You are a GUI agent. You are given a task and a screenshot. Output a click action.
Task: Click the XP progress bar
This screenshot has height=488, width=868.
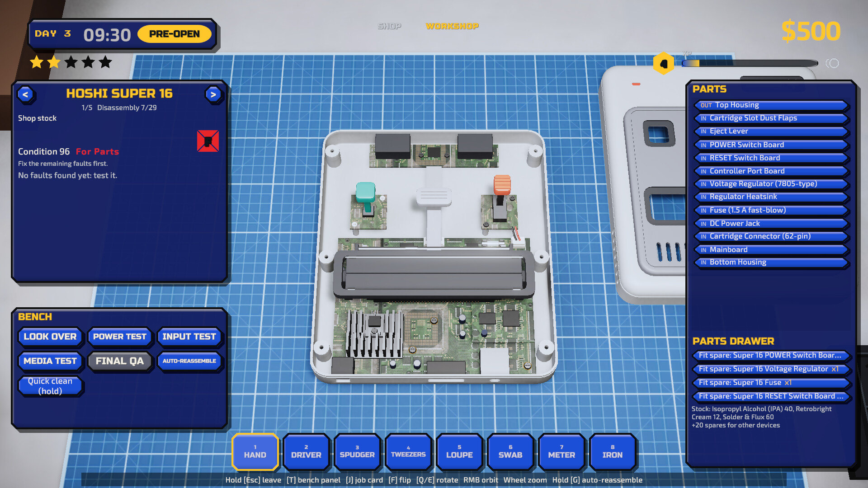pyautogui.click(x=750, y=63)
